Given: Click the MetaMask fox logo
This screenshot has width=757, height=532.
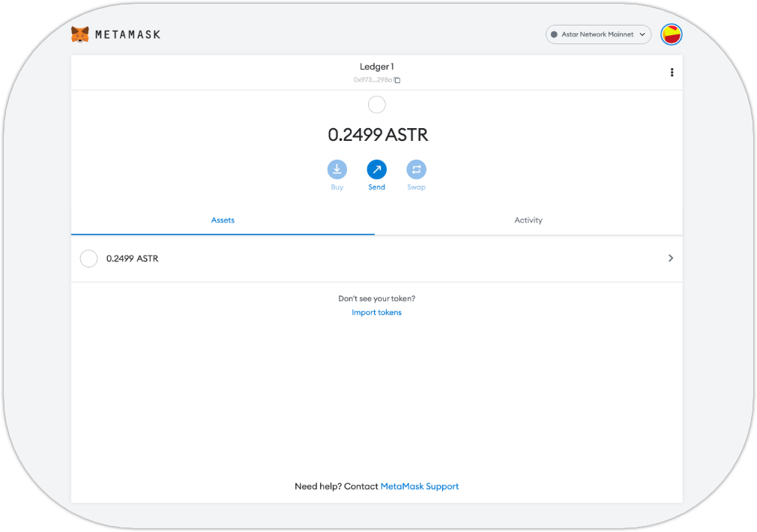Looking at the screenshot, I should pyautogui.click(x=80, y=34).
